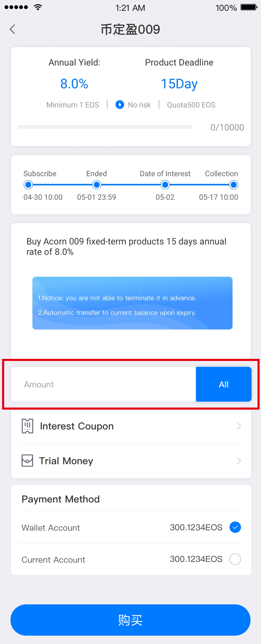Image resolution: width=261 pixels, height=644 pixels.
Task: Tap the back arrow icon
Action: coord(13,29)
